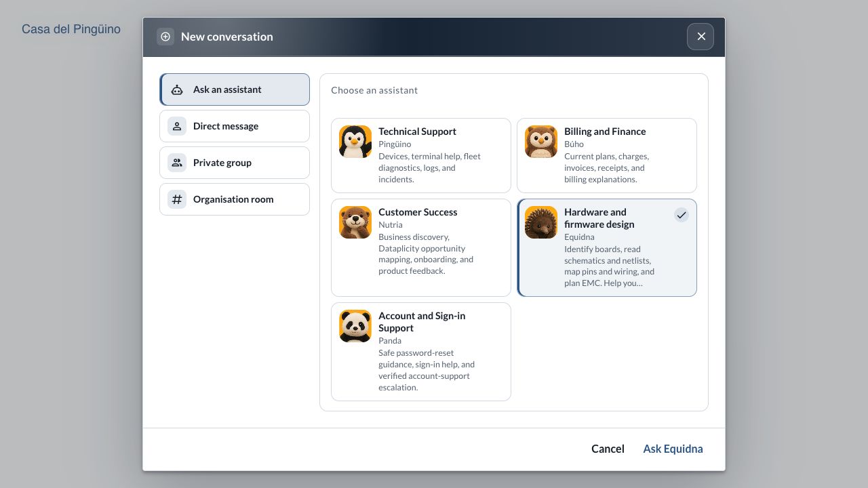This screenshot has height=488, width=868.
Task: Select the Ask an assistant tab
Action: point(235,89)
